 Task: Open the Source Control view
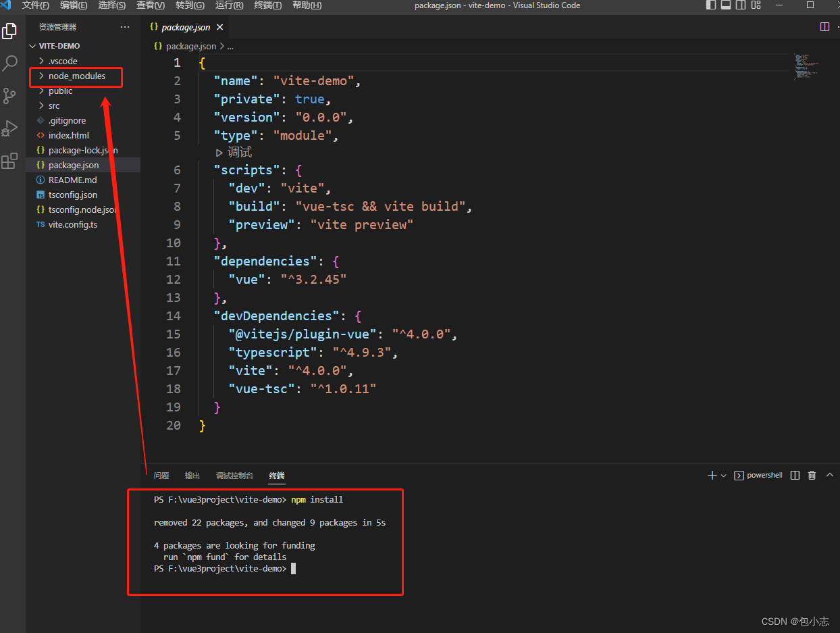click(10, 96)
